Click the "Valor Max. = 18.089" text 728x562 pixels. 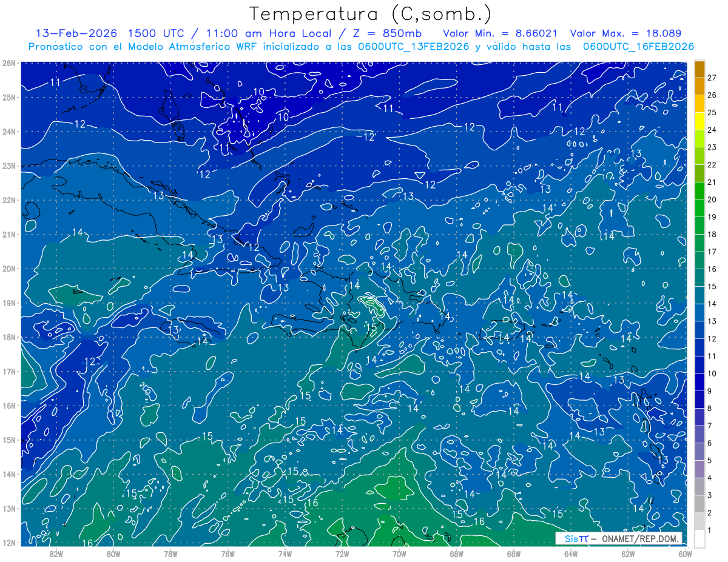626,33
